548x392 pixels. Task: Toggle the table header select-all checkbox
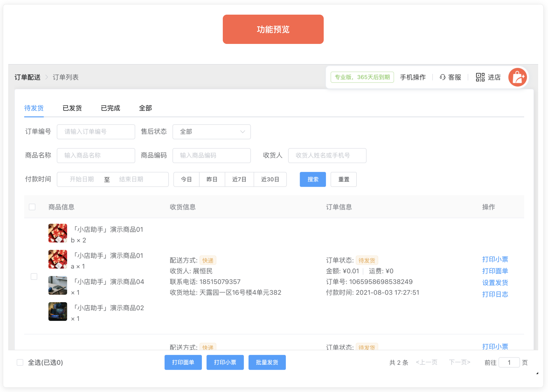pos(32,207)
